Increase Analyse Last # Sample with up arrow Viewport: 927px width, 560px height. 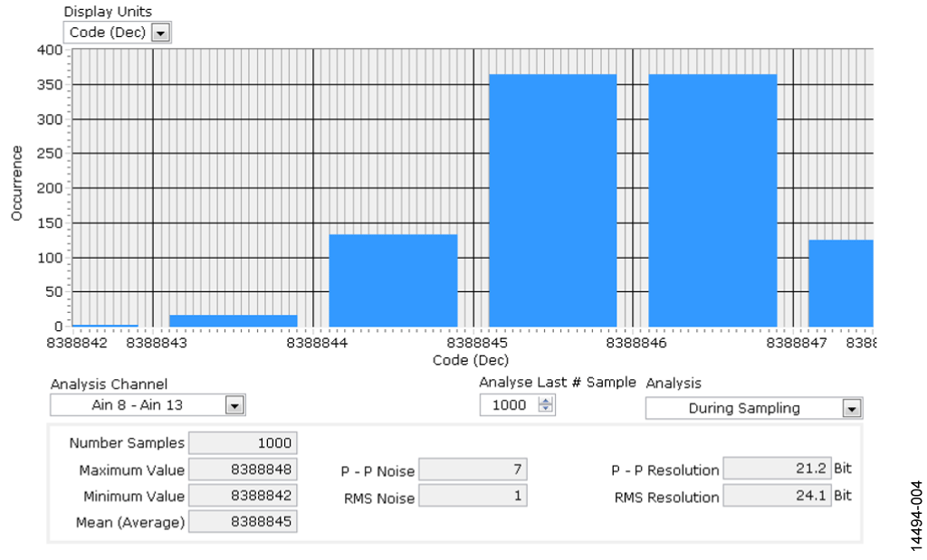click(546, 401)
